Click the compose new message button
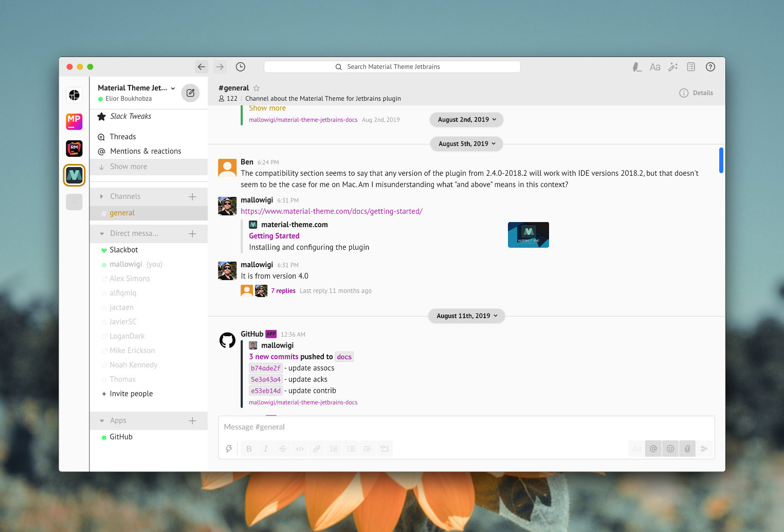Image resolution: width=784 pixels, height=532 pixels. click(190, 93)
